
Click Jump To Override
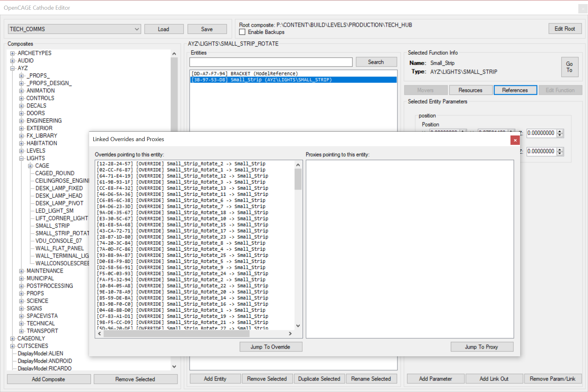[271, 347]
